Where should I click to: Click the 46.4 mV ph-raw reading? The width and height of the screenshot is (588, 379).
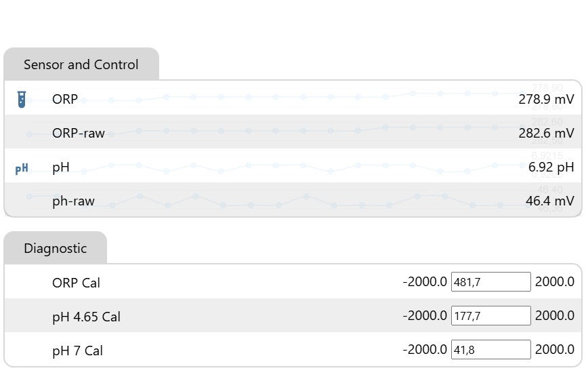[x=550, y=201]
